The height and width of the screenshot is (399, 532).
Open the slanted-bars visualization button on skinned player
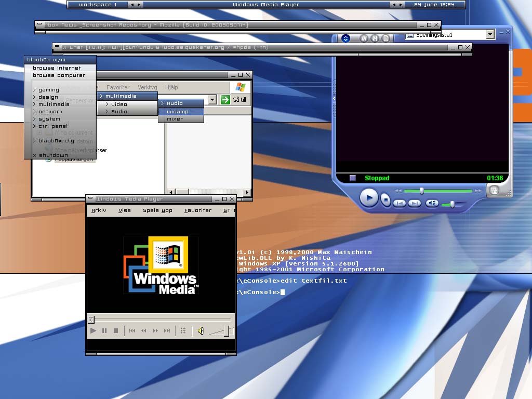click(x=364, y=38)
